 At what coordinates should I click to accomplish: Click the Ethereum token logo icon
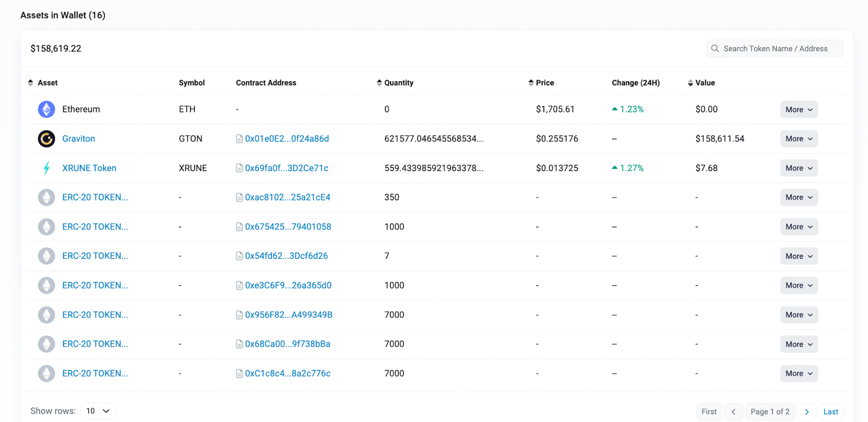[47, 110]
